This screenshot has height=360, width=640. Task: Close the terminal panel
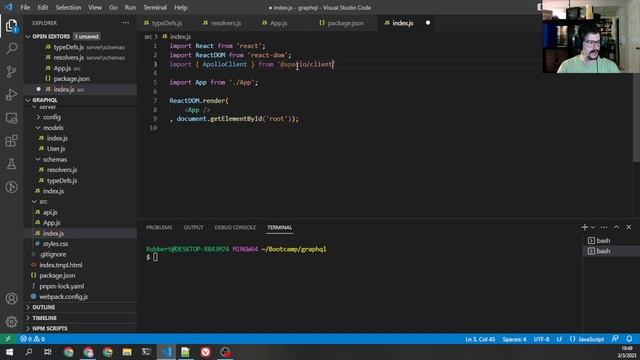(629, 227)
